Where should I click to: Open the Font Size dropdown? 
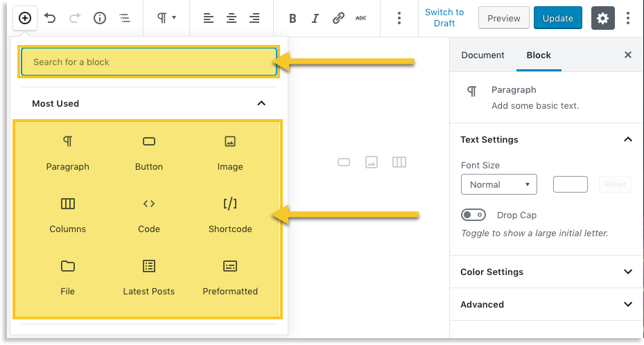(x=498, y=184)
